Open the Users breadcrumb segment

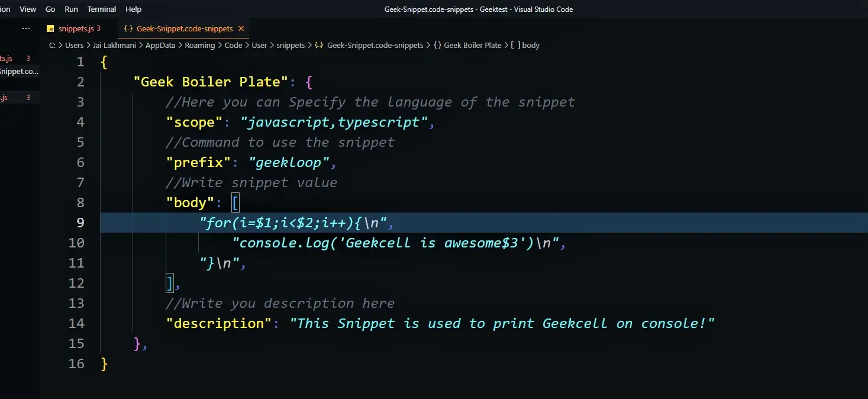click(x=75, y=45)
